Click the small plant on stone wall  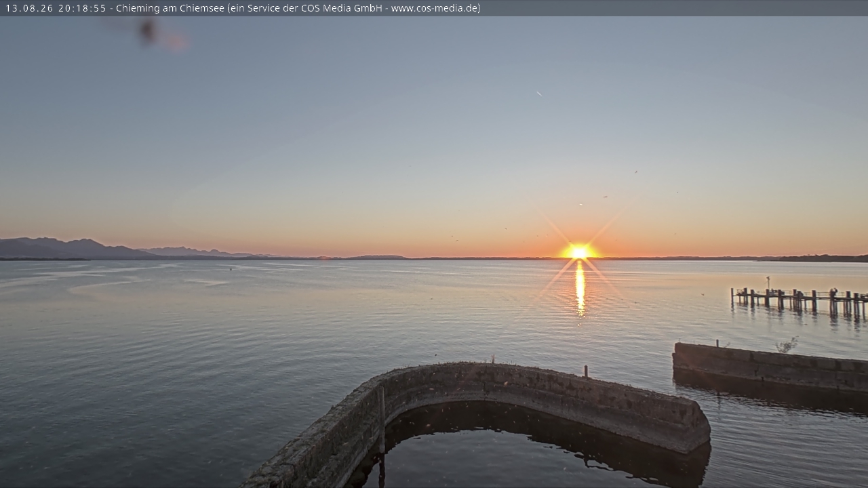[x=787, y=346]
